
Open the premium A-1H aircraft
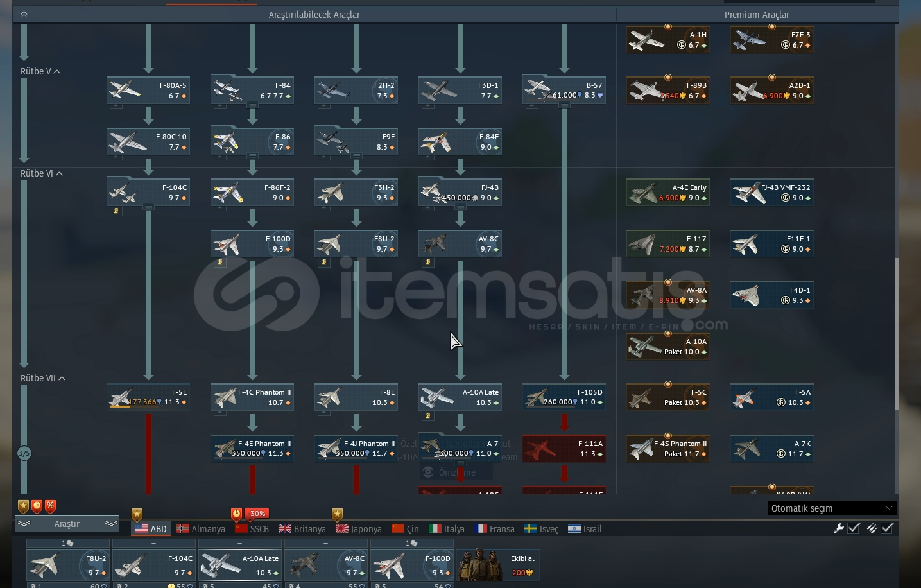(668, 40)
